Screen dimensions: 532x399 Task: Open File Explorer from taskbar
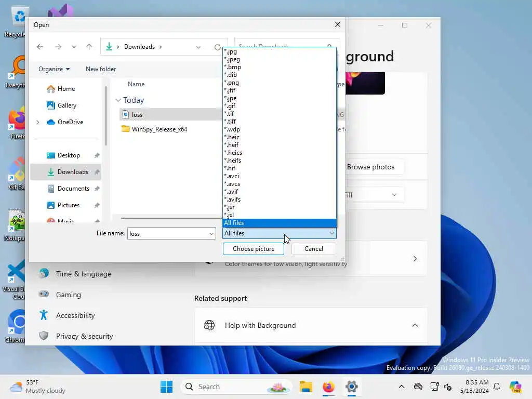pyautogui.click(x=305, y=387)
